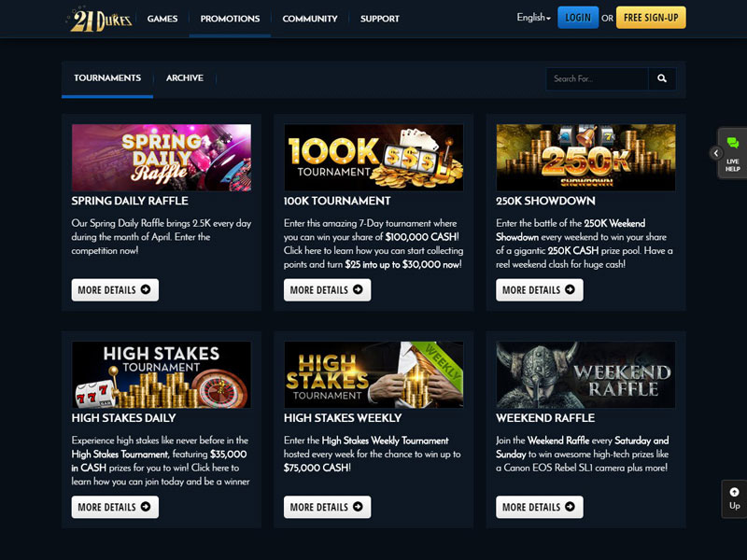
Task: Open the Games menu
Action: click(162, 19)
